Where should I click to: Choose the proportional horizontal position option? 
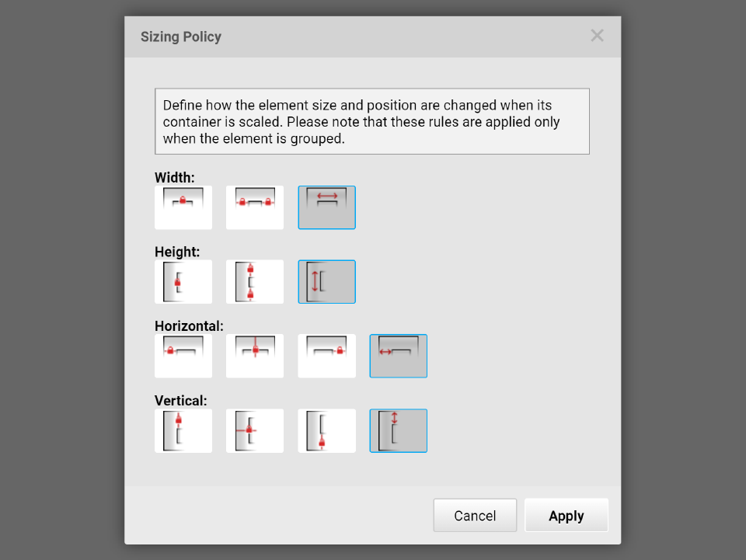click(398, 356)
